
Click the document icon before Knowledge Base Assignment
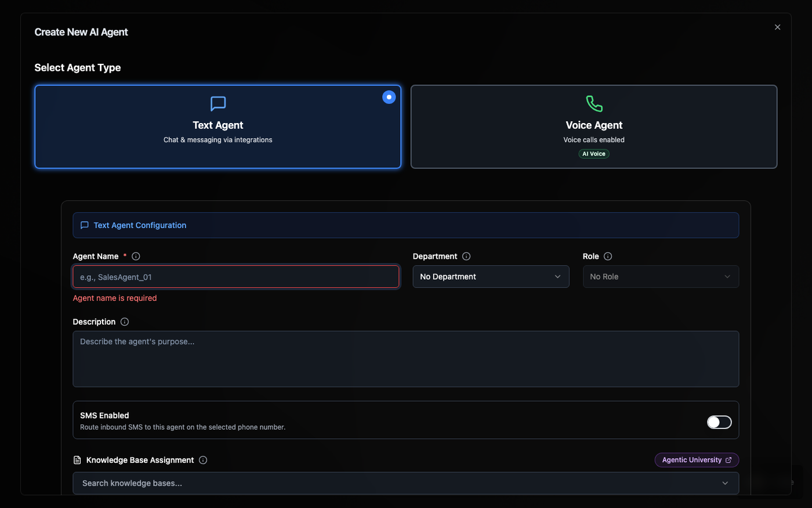pyautogui.click(x=77, y=460)
